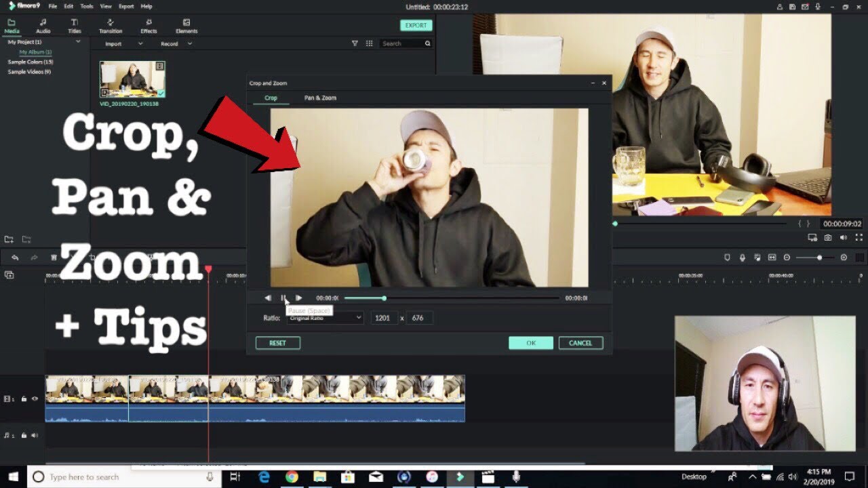The width and height of the screenshot is (868, 488).
Task: Click the delete trash icon in timeline toolbar
Action: tap(54, 258)
